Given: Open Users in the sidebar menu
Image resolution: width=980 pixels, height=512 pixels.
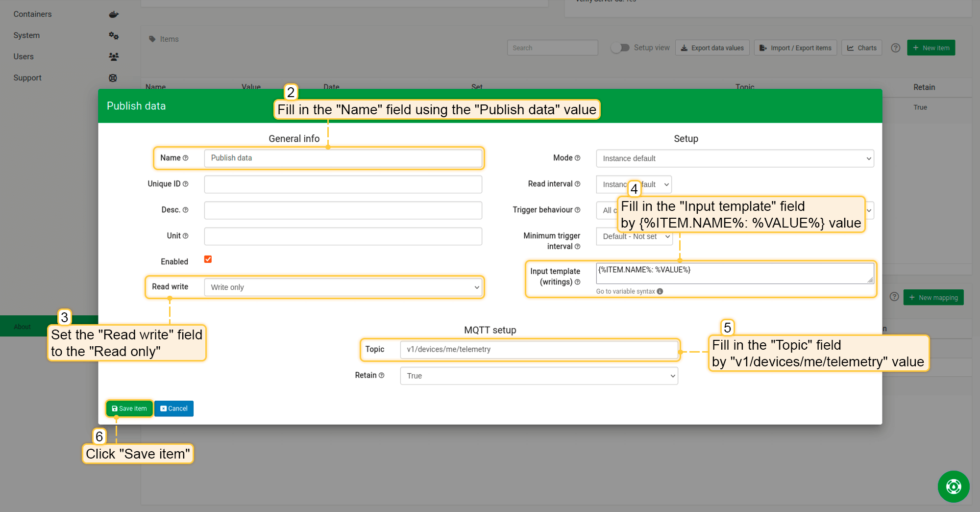Looking at the screenshot, I should coord(24,57).
